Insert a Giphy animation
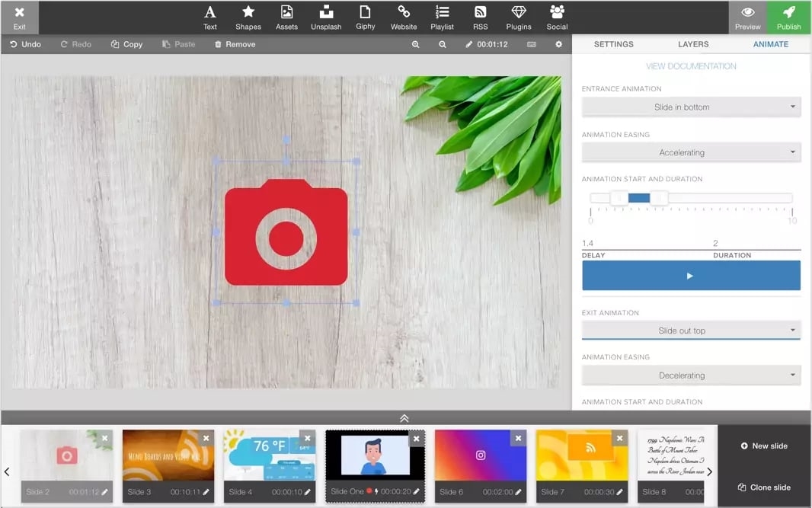Screen dimensions: 812x508 click(x=365, y=17)
